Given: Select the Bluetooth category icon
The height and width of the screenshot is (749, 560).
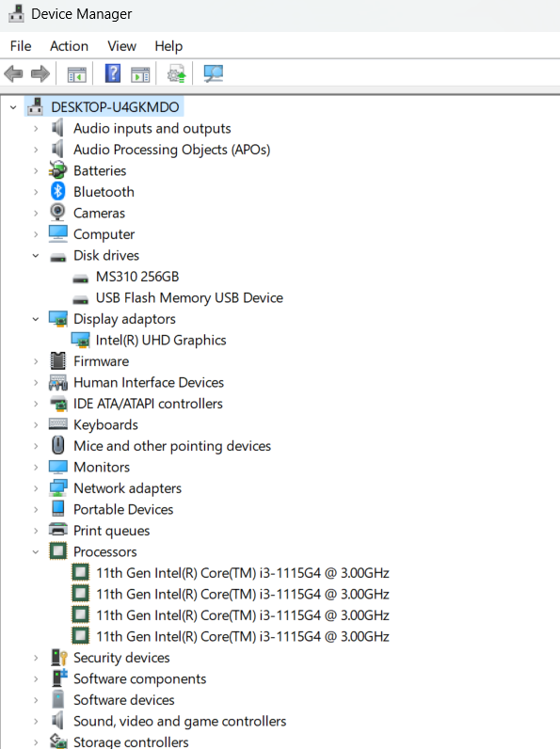Looking at the screenshot, I should tap(57, 192).
